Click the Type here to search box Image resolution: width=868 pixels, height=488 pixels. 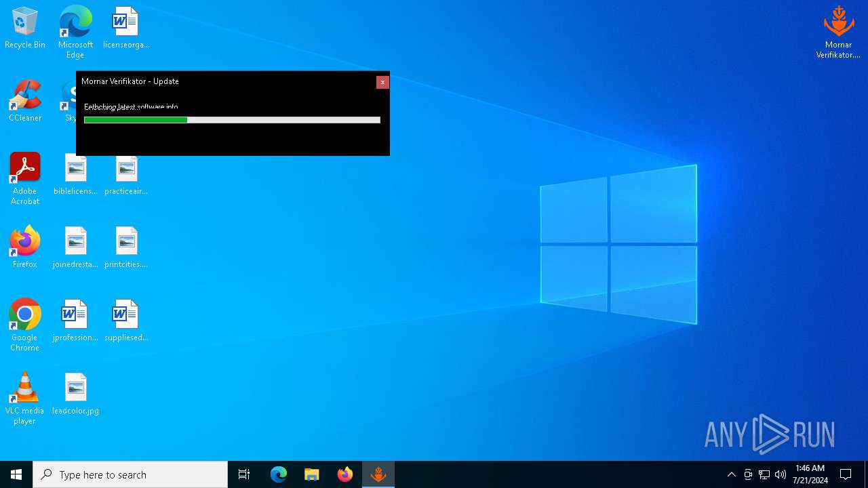pos(130,474)
